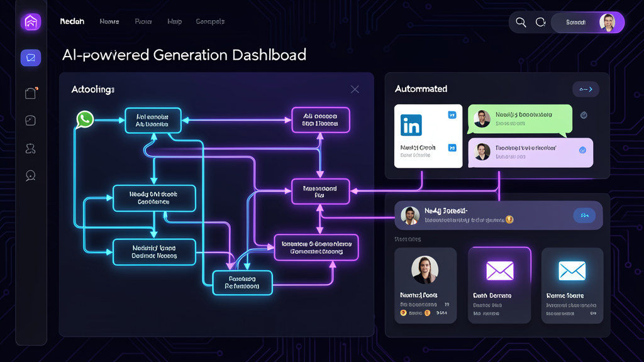Viewport: 644px width, 362px height.
Task: Click the refresh icon beside the search bar
Action: pos(540,21)
